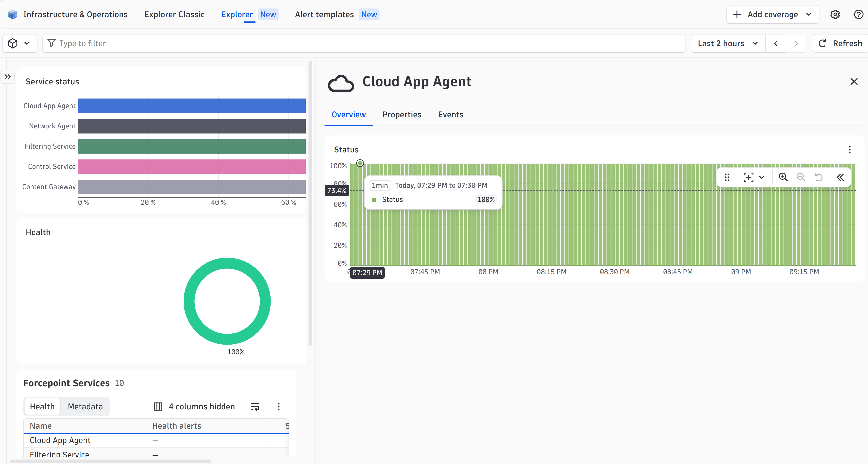Click the filter funnel icon

52,43
